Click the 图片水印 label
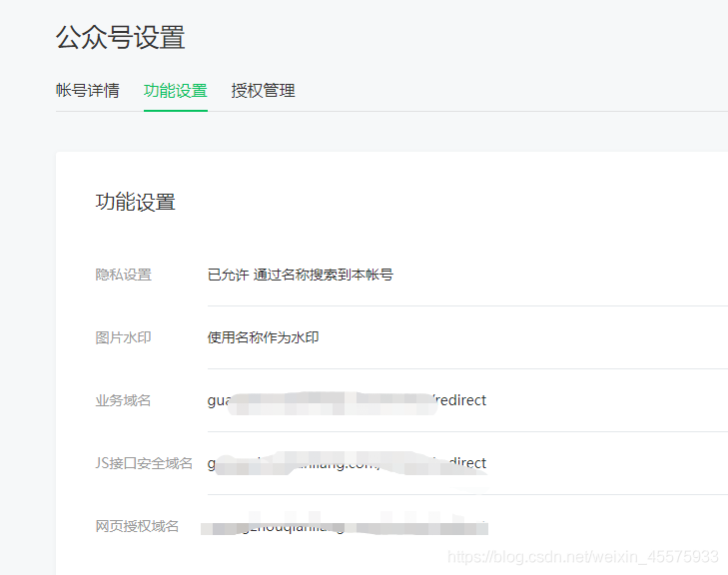Viewport: 728px width, 575px height. [x=123, y=337]
